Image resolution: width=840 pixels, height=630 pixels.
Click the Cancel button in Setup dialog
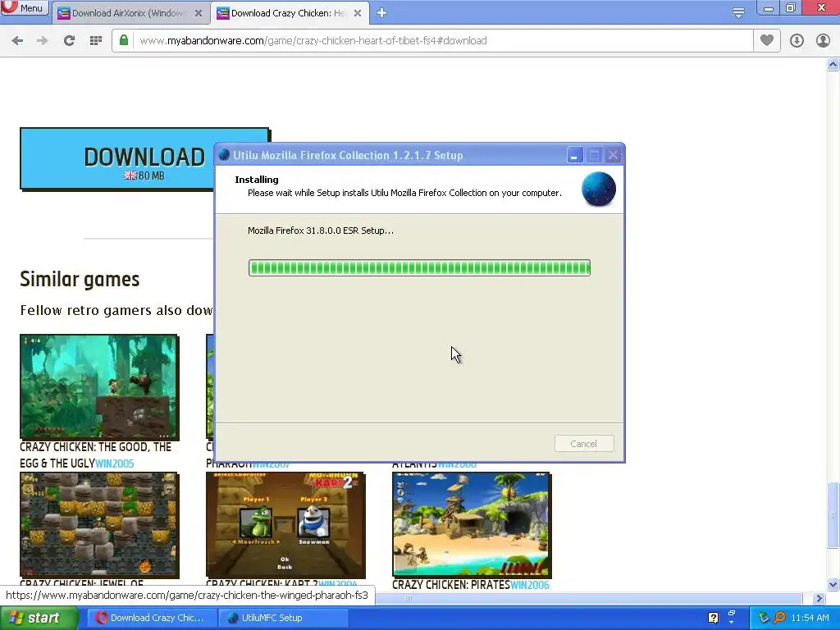584,444
